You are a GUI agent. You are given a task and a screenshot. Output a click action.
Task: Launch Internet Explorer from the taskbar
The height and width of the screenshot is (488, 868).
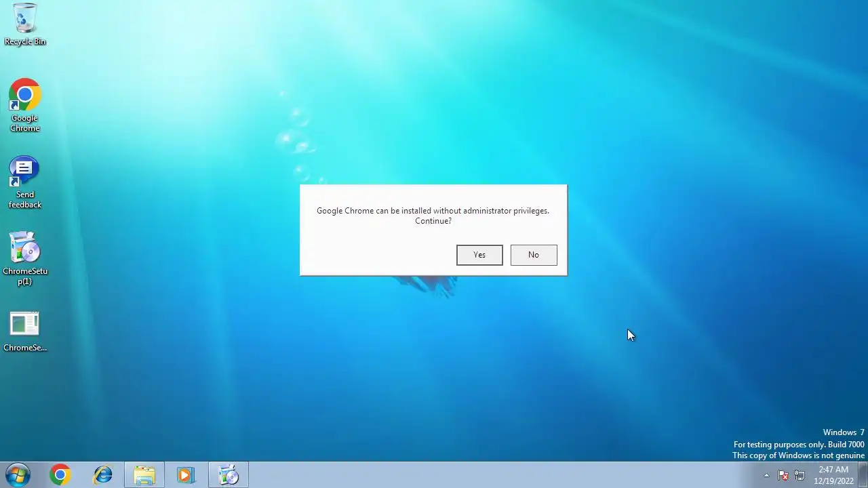(x=103, y=475)
